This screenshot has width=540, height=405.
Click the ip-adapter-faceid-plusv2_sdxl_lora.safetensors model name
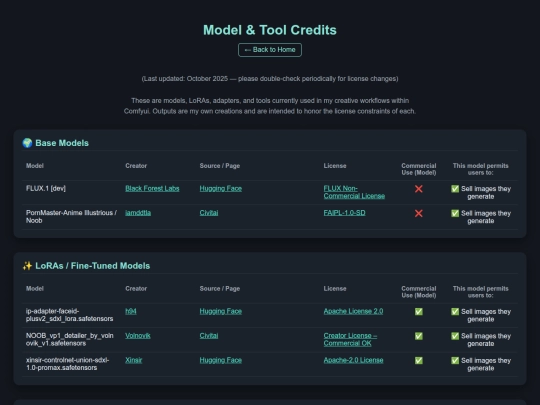pos(70,315)
